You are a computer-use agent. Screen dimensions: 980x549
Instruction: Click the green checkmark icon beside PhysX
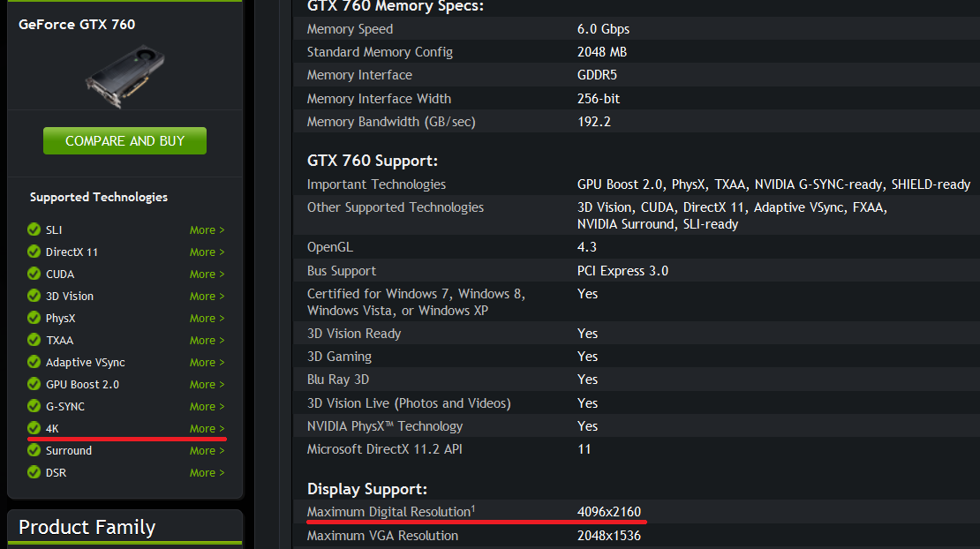pos(34,318)
